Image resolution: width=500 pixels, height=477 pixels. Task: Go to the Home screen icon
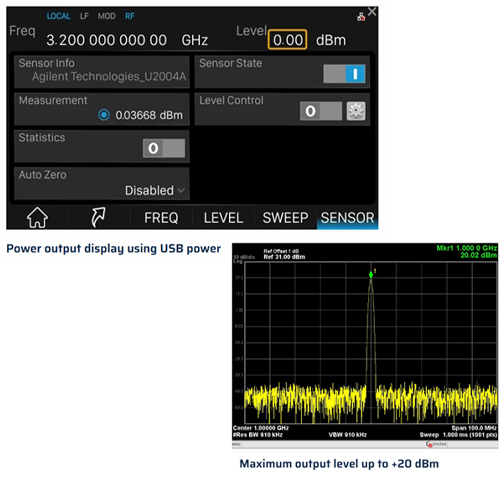[x=37, y=217]
